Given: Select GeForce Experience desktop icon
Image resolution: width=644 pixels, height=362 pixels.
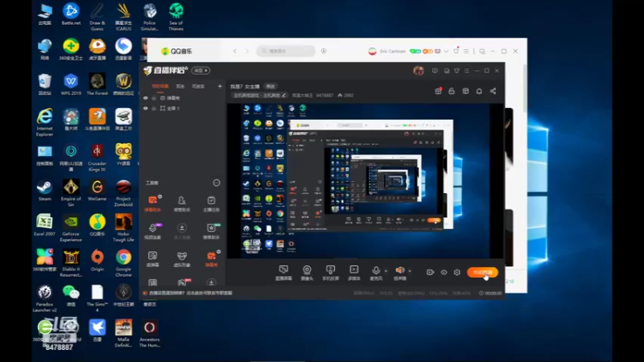Looking at the screenshot, I should tap(71, 228).
